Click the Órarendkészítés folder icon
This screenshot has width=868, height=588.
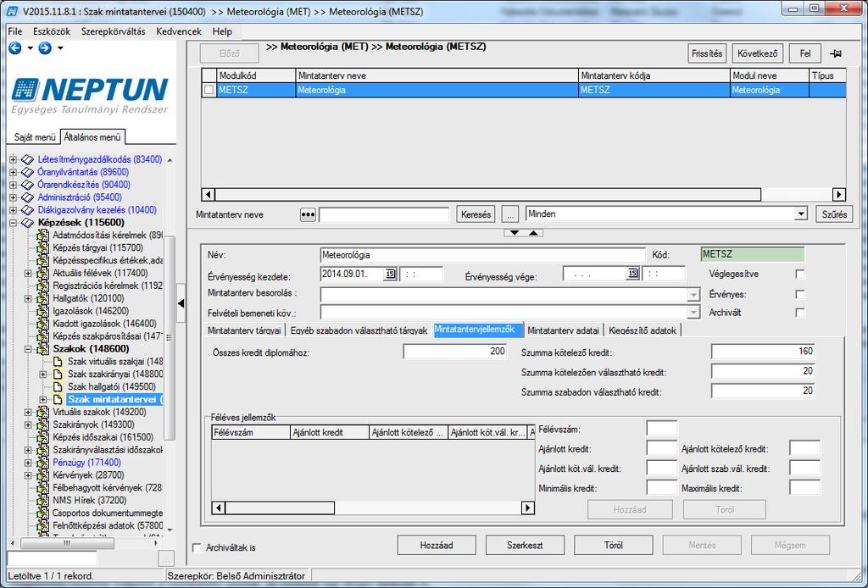tap(28, 185)
